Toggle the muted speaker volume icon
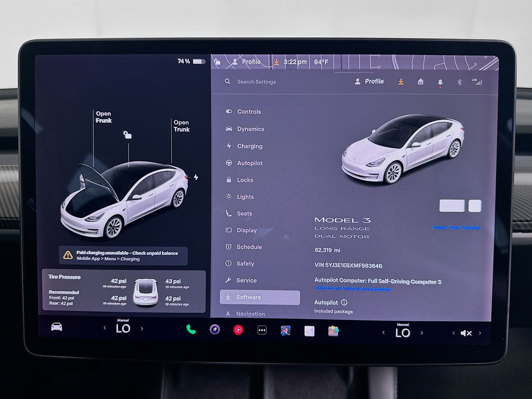The width and height of the screenshot is (532, 399). pyautogui.click(x=466, y=333)
